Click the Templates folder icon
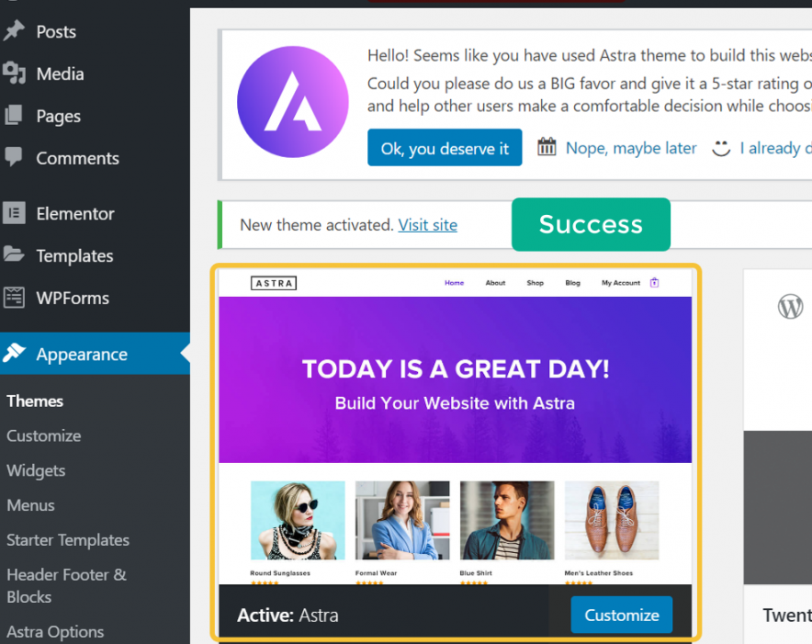The image size is (812, 644). tap(14, 254)
